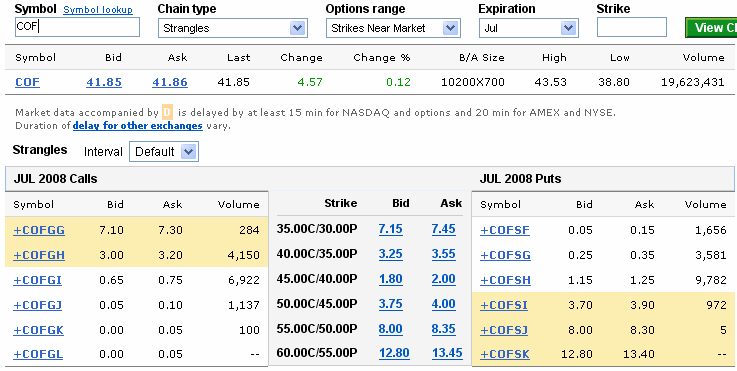
Task: Open the +COFGK call option link
Action: [x=39, y=330]
